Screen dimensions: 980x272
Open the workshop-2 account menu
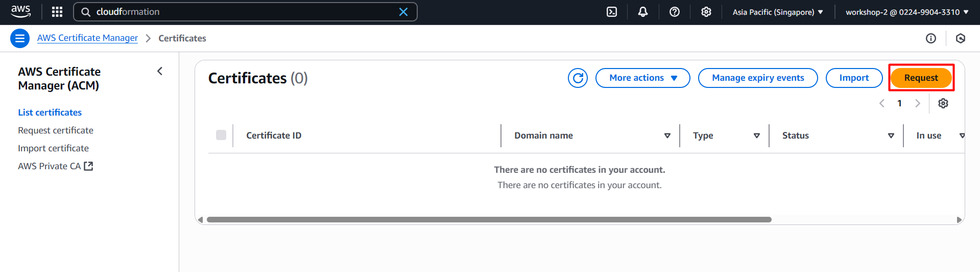coord(906,12)
